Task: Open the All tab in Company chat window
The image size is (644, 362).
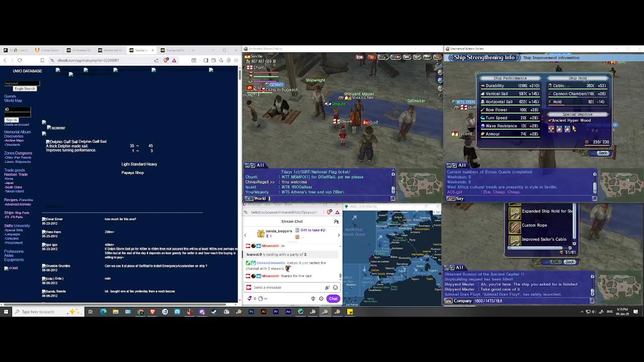Action: click(x=459, y=267)
